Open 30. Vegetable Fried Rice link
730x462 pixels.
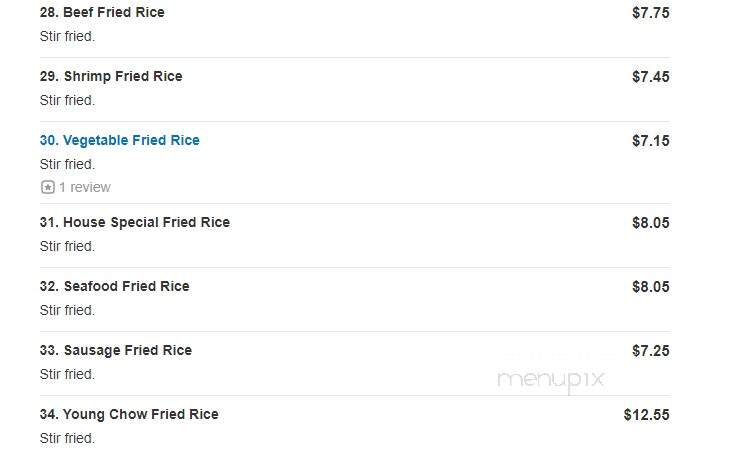pyautogui.click(x=120, y=140)
